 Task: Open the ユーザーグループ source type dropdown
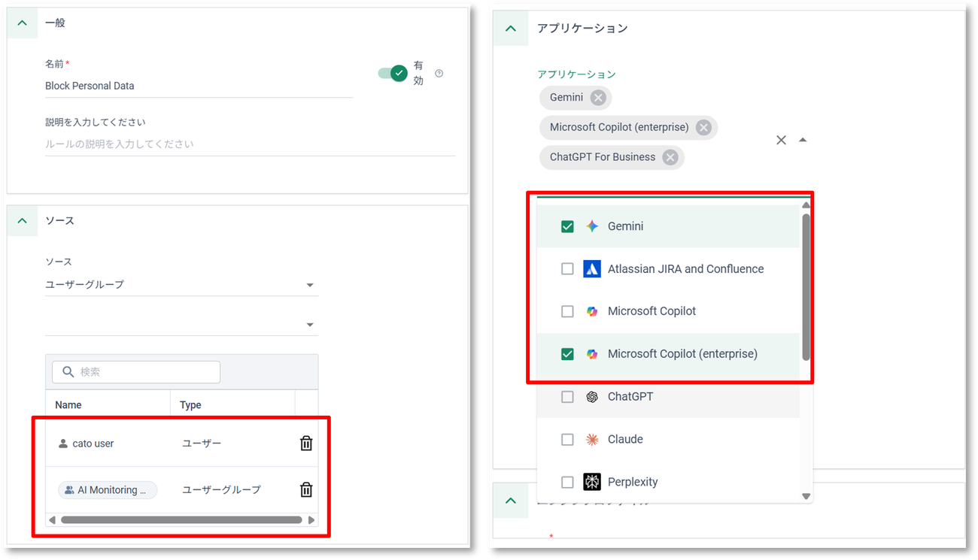181,285
